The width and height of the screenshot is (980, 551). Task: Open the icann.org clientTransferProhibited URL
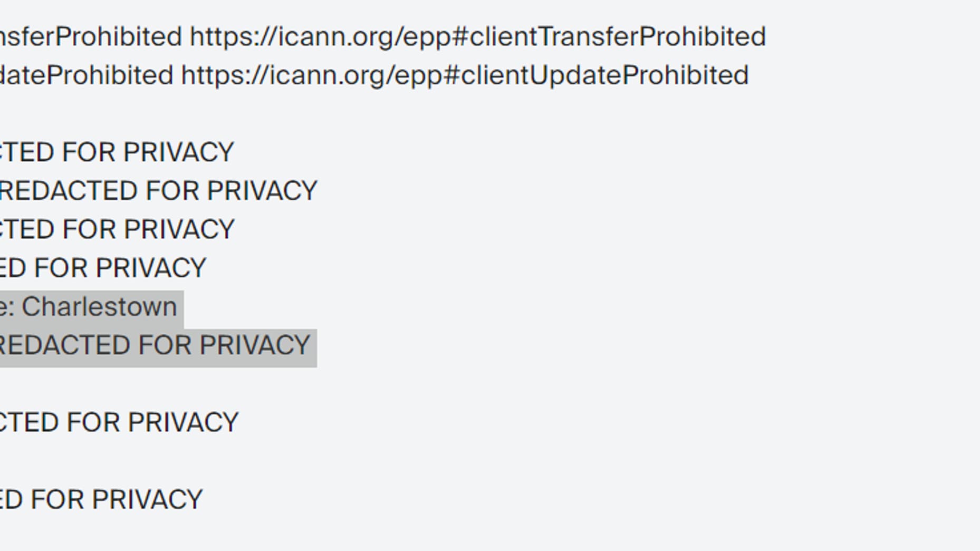click(x=477, y=37)
